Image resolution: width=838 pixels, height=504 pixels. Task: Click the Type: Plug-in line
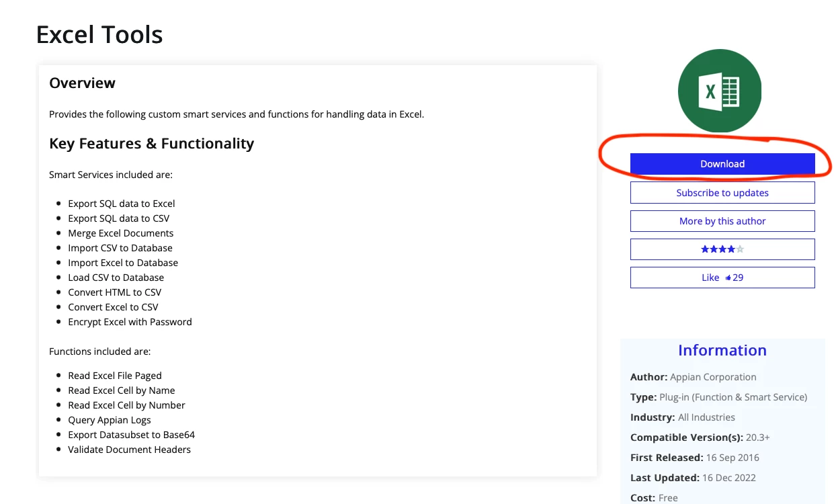coord(719,397)
